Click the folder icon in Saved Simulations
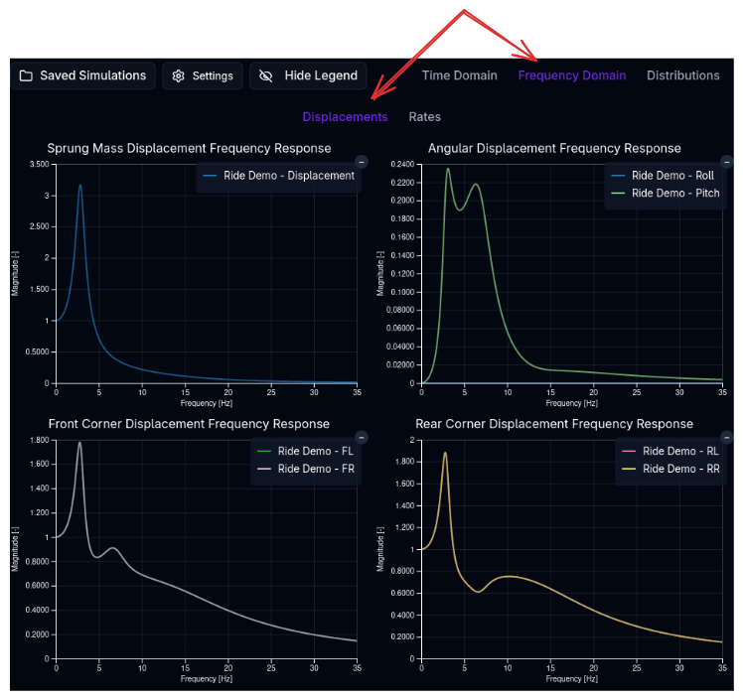Viewport: 743px width, 700px height. [26, 75]
